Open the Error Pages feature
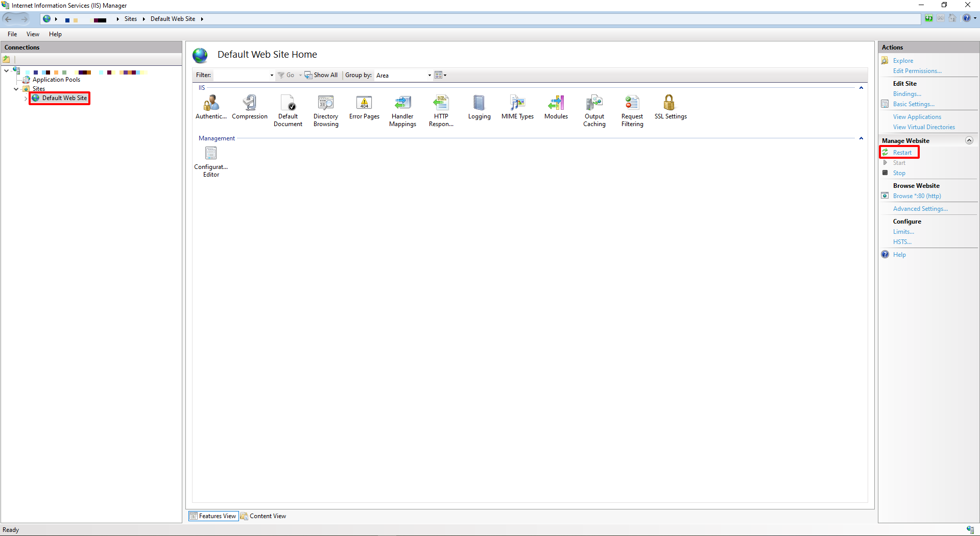This screenshot has height=536, width=980. [x=364, y=107]
